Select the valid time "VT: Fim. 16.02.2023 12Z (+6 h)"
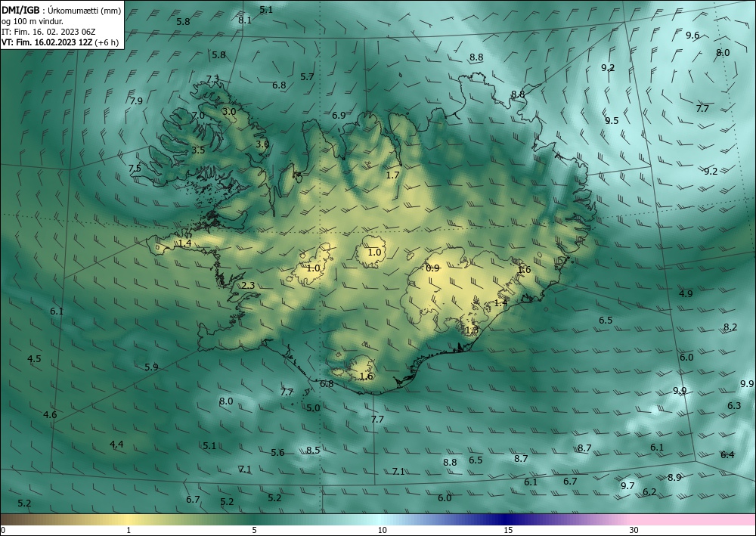This screenshot has height=536, width=756. [x=60, y=42]
